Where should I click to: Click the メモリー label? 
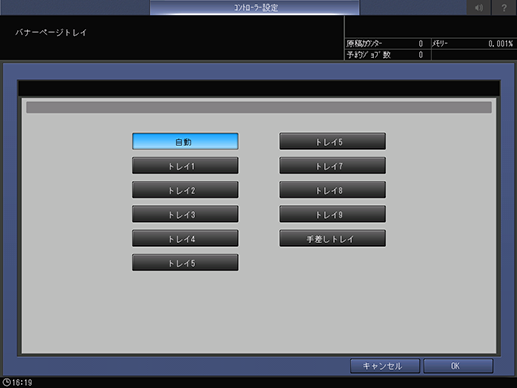440,44
